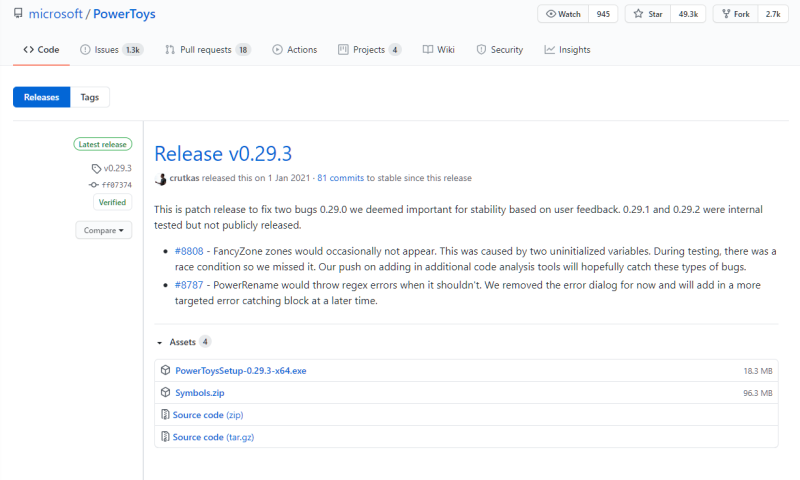800x480 pixels.
Task: Click the repository icon beside microsoft
Action: point(18,13)
